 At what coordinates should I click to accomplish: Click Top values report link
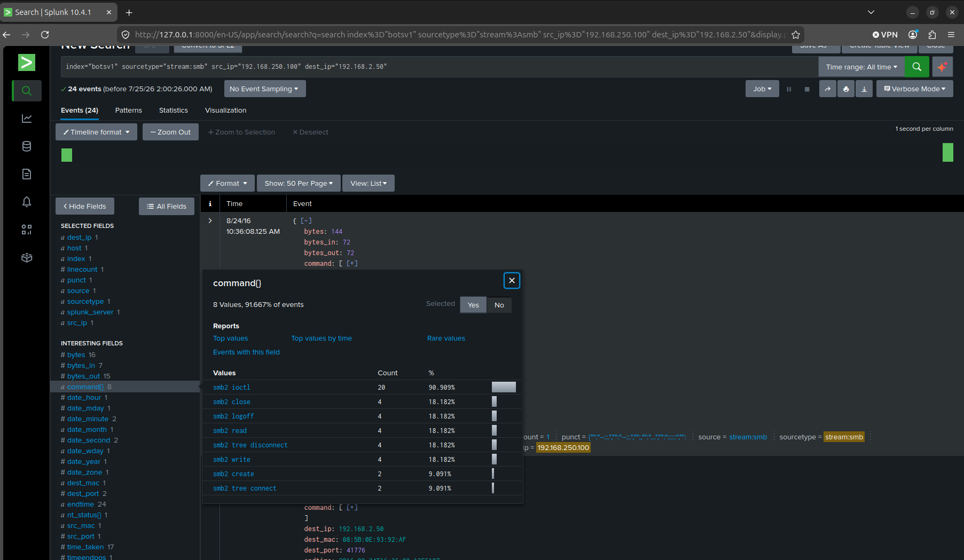pos(230,338)
